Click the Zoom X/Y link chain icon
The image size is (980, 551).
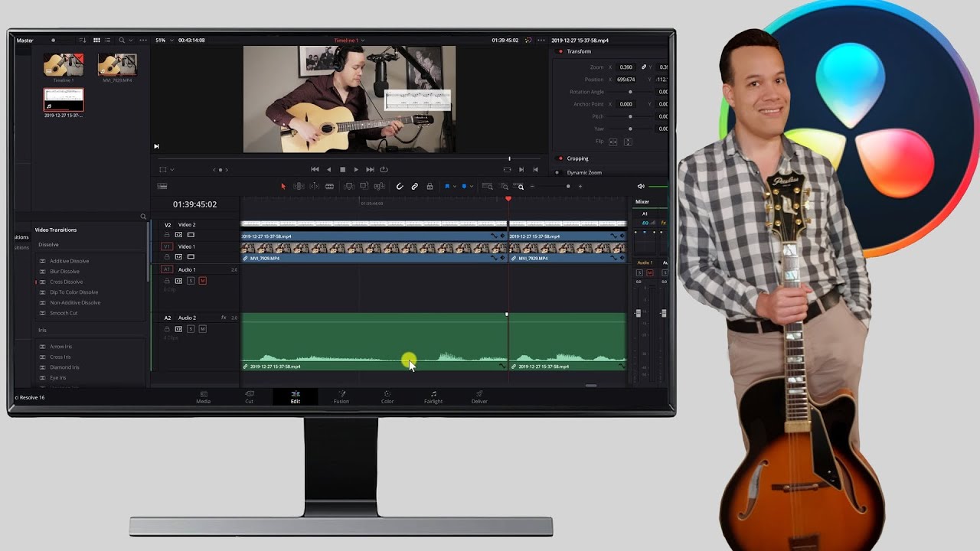click(644, 67)
